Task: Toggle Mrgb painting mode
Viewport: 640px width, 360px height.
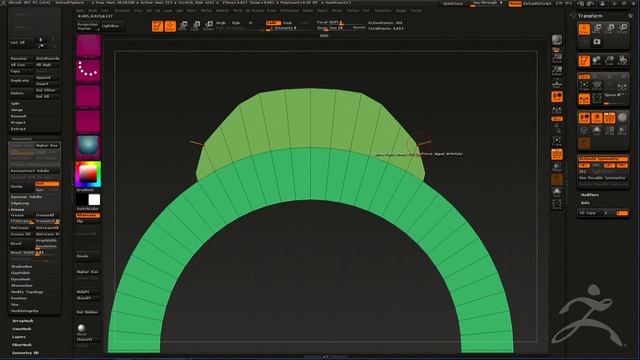Action: [221, 23]
